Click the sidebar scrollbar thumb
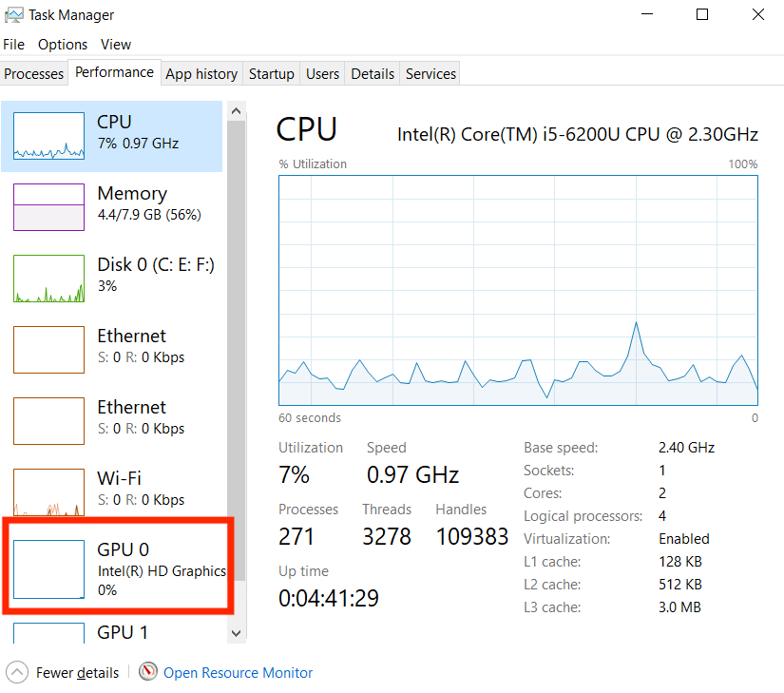 pyautogui.click(x=237, y=351)
